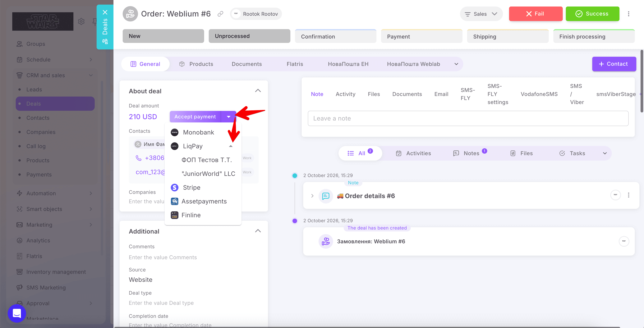
Task: Open the Documents tab in deal tabs
Action: (x=246, y=64)
